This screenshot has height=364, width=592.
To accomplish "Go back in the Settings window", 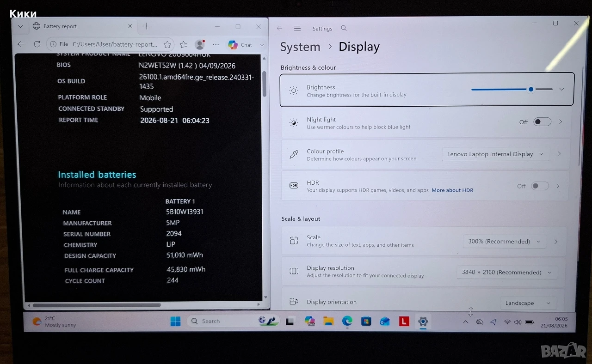I will coord(279,29).
